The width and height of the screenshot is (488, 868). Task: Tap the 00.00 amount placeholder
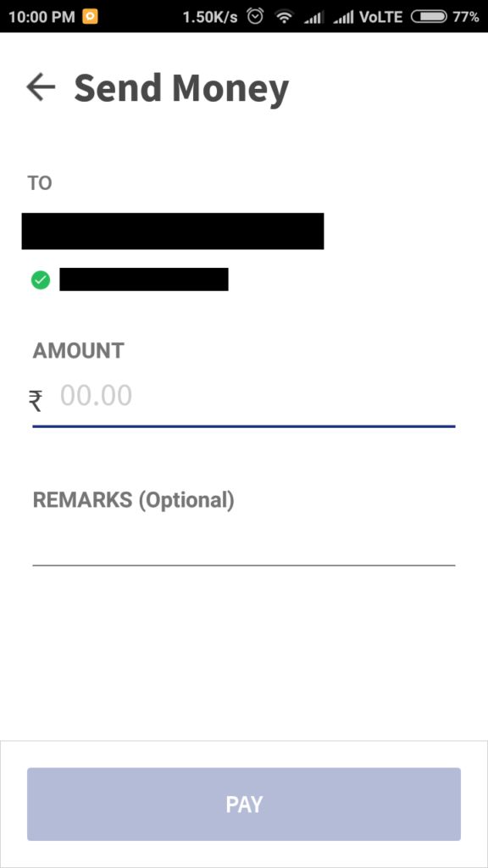[x=96, y=395]
